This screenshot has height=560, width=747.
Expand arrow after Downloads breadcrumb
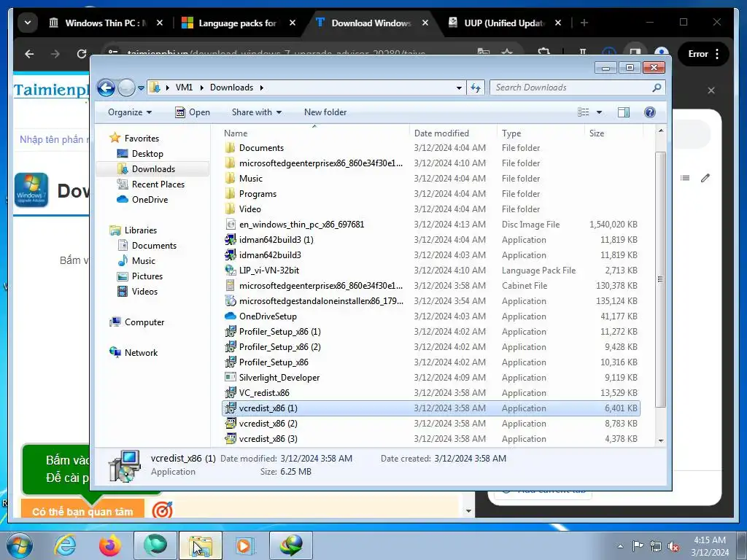coord(262,87)
